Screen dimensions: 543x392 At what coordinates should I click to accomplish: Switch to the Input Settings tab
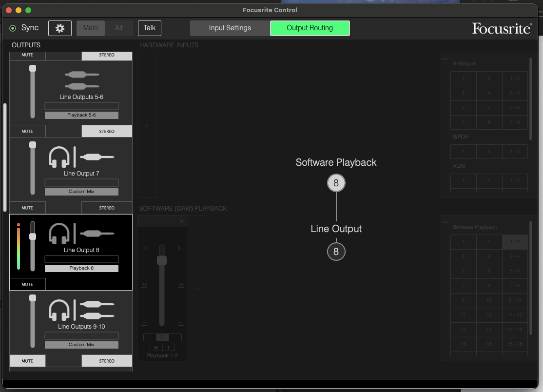pyautogui.click(x=230, y=28)
